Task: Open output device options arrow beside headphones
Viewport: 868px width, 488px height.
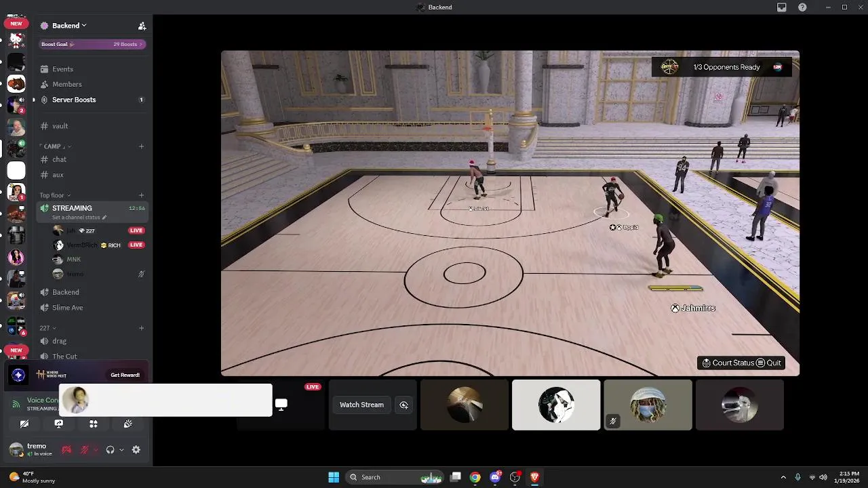Action: [x=121, y=450]
